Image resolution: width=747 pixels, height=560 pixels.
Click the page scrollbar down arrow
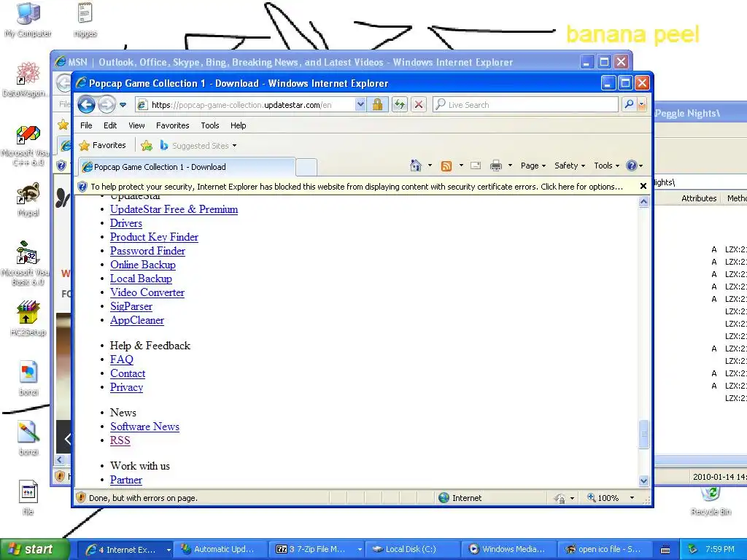click(643, 481)
